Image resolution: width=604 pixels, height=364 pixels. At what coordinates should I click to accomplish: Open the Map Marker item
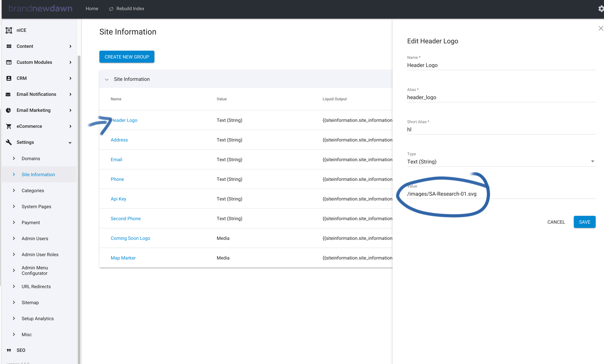click(x=123, y=258)
